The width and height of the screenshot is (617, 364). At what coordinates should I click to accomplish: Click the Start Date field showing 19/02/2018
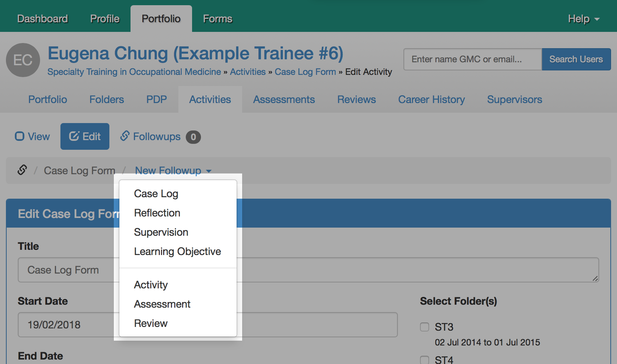208,325
